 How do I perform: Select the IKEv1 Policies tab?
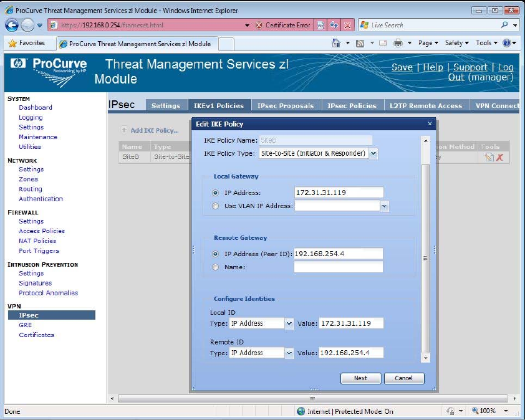219,105
